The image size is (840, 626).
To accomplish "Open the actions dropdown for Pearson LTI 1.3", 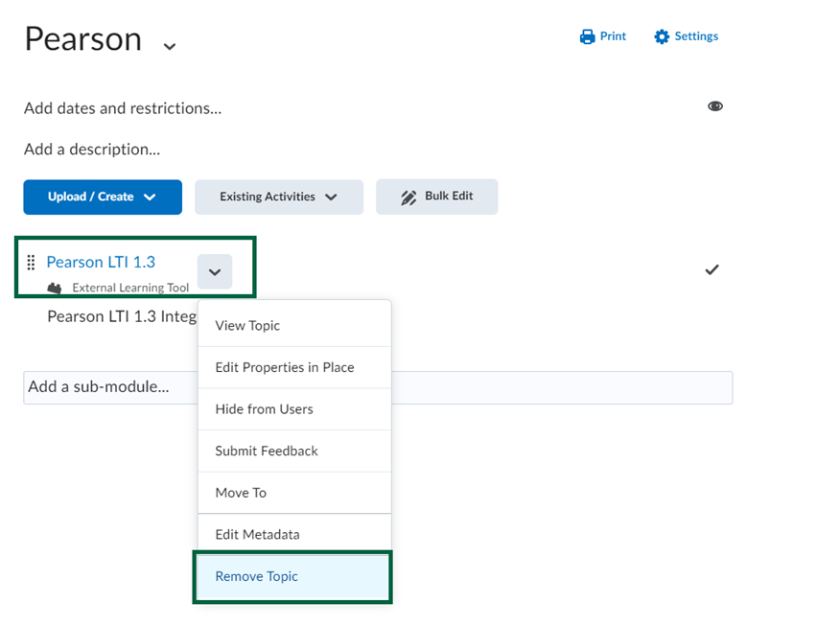I will click(x=215, y=271).
